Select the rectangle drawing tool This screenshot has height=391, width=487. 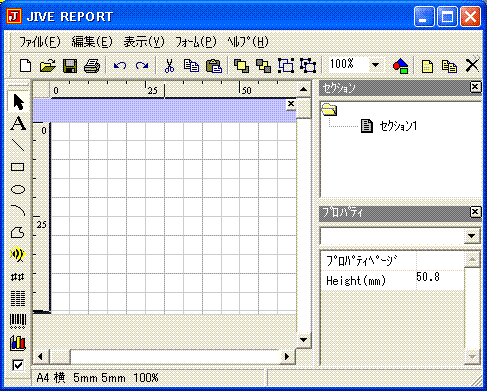click(x=18, y=167)
